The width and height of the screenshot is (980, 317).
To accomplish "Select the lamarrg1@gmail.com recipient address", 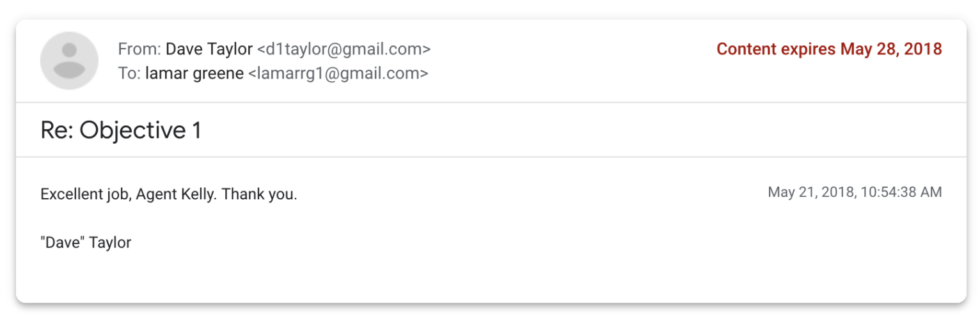I will 338,73.
